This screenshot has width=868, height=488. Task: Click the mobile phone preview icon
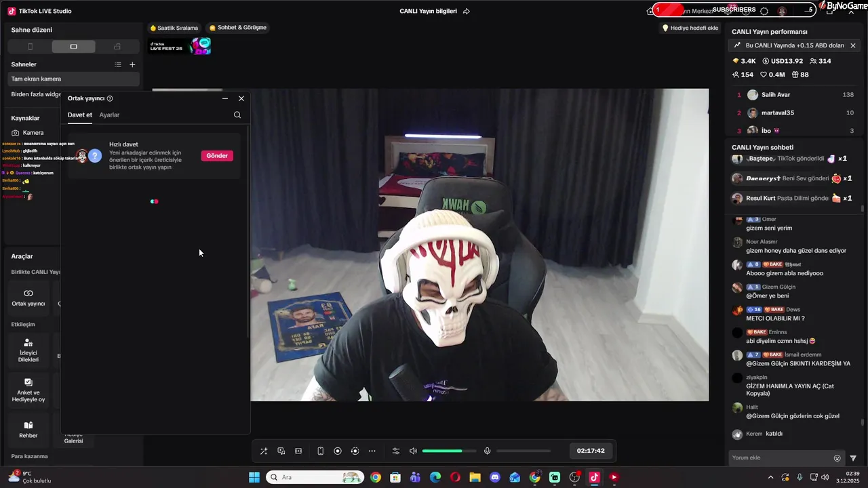coord(320,451)
